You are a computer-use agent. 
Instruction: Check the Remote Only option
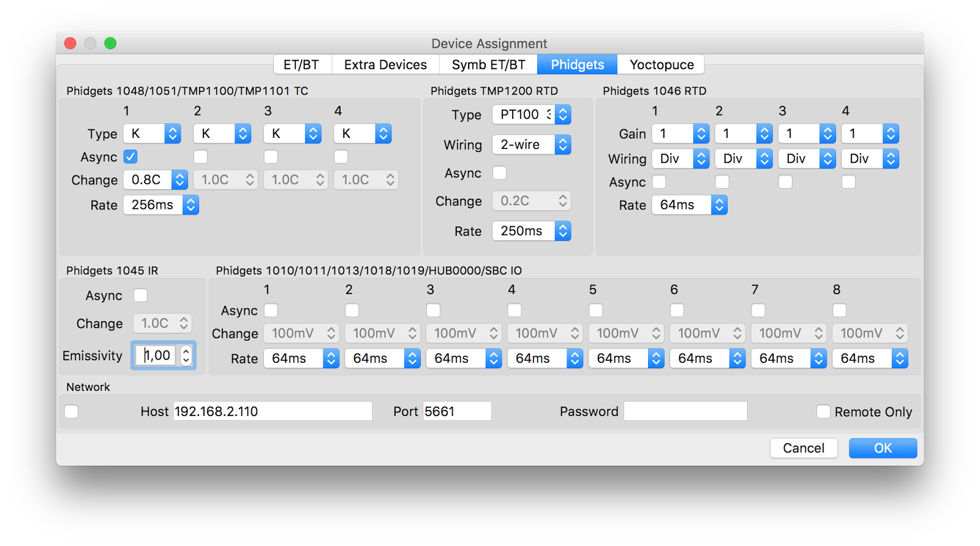click(x=823, y=412)
